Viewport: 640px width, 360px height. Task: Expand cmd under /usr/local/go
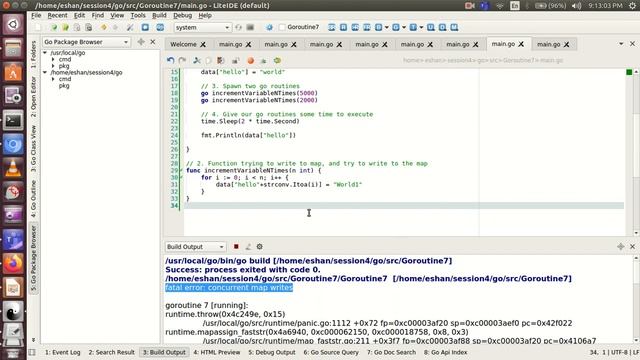tap(53, 59)
